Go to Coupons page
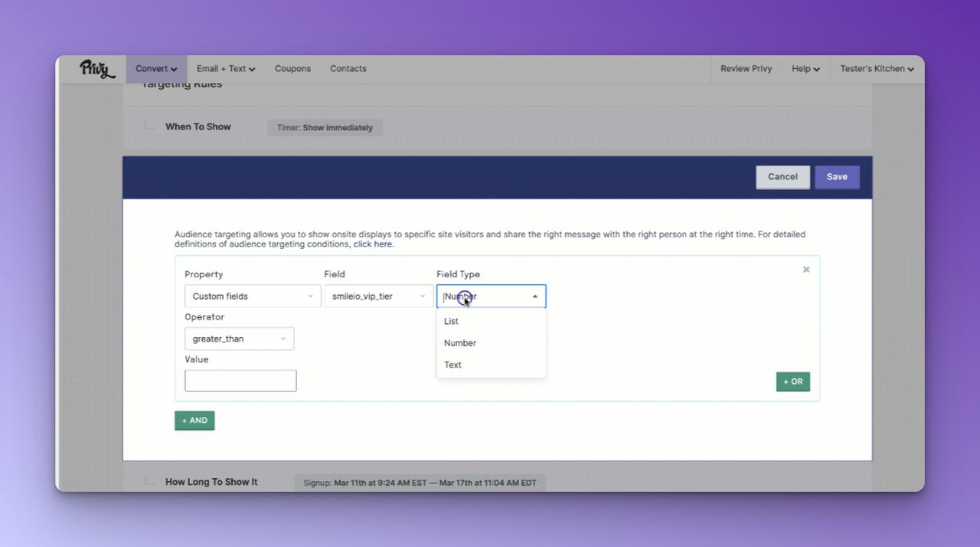This screenshot has height=547, width=980. [292, 69]
